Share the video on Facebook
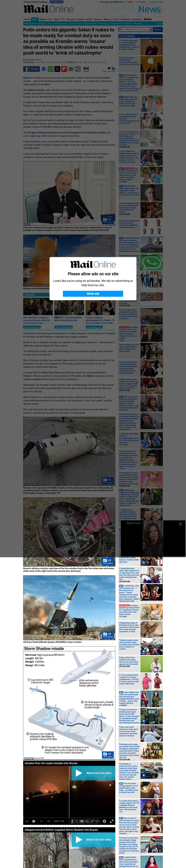 tap(72, 821)
